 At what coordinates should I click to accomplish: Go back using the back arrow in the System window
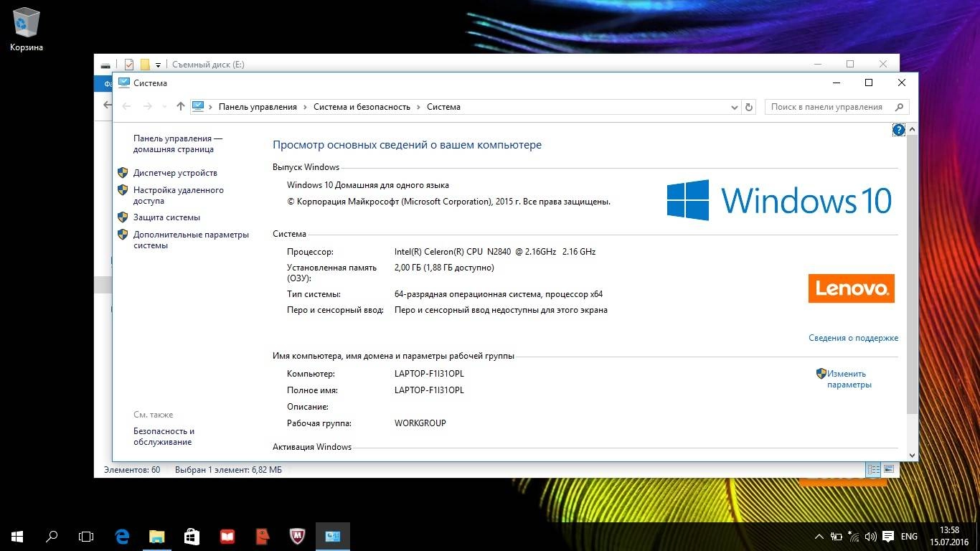[127, 106]
